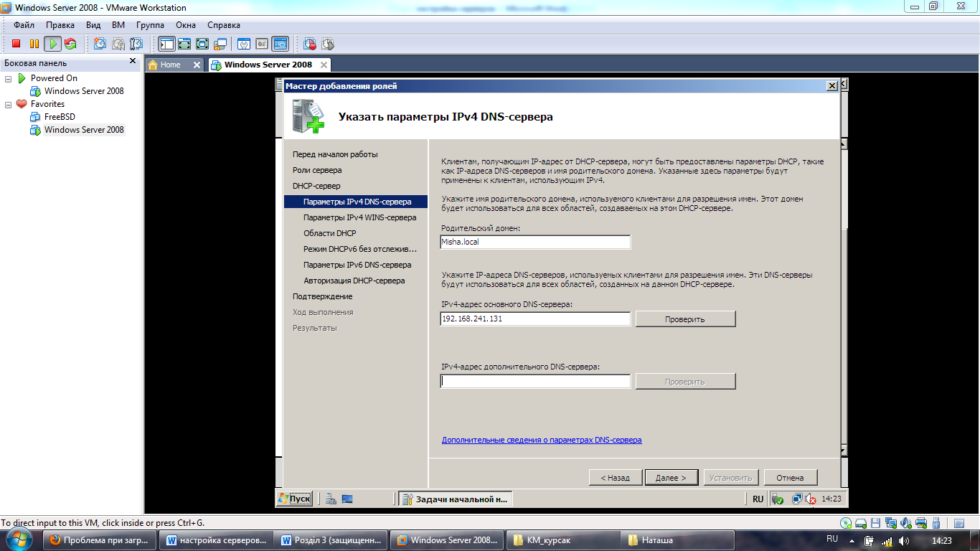
Task: Close the Боковая панель sidebar
Action: click(133, 62)
